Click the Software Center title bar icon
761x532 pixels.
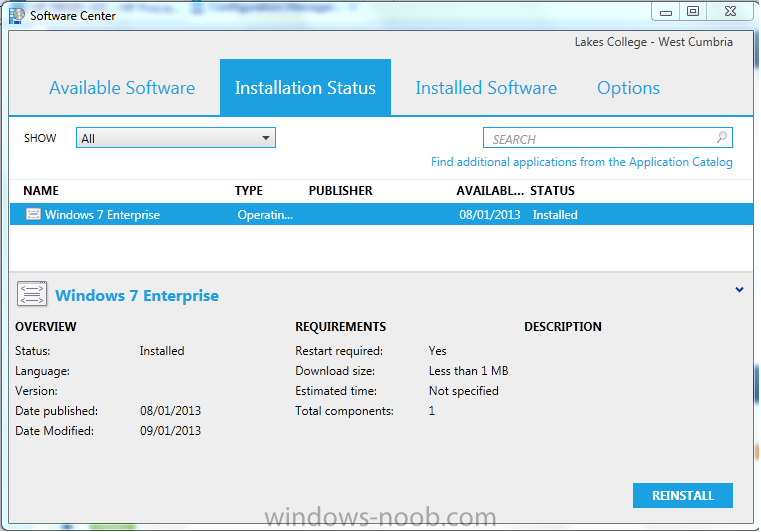click(x=17, y=16)
